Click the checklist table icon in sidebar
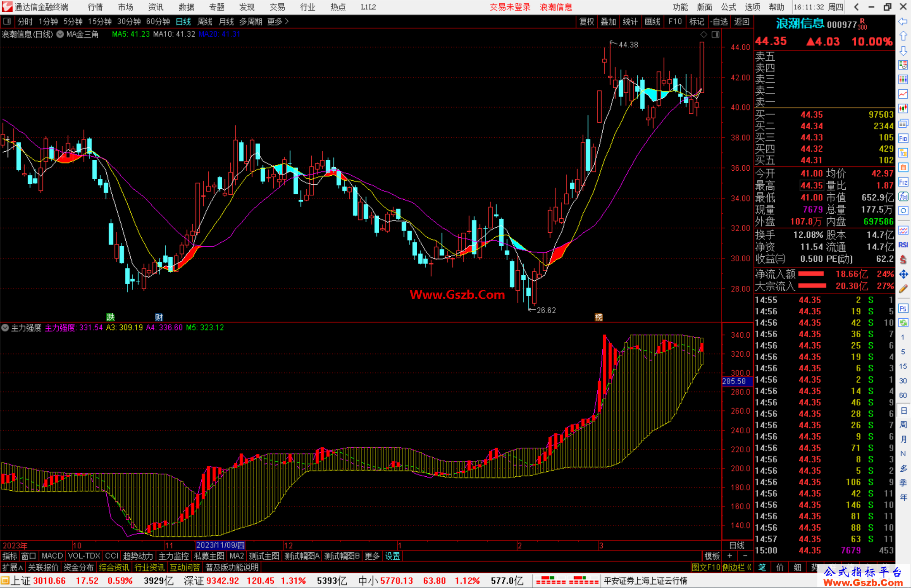The image size is (911, 588). coord(903,65)
